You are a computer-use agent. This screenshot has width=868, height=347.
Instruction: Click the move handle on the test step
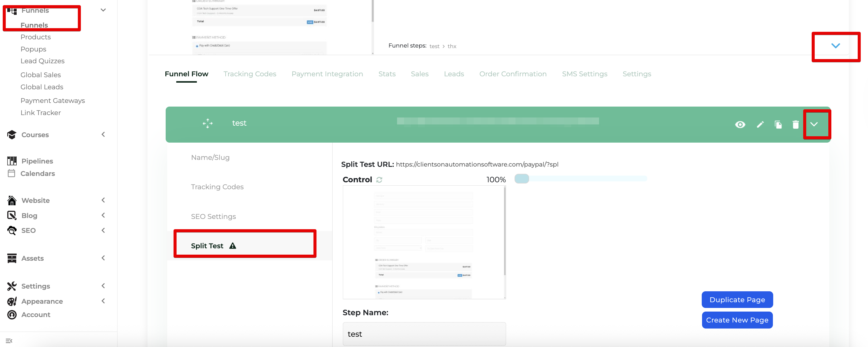coord(207,123)
